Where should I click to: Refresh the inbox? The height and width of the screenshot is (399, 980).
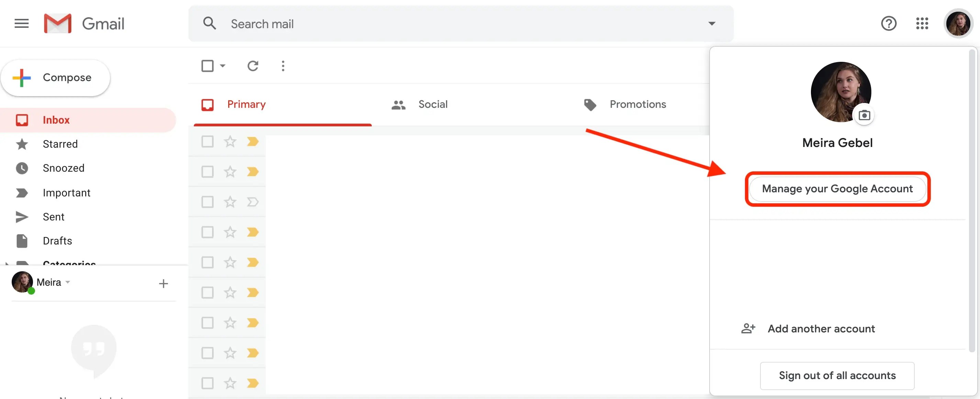point(253,66)
